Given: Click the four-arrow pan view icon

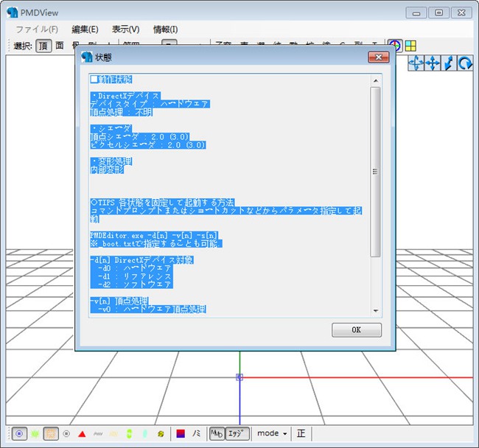Looking at the screenshot, I should point(433,63).
